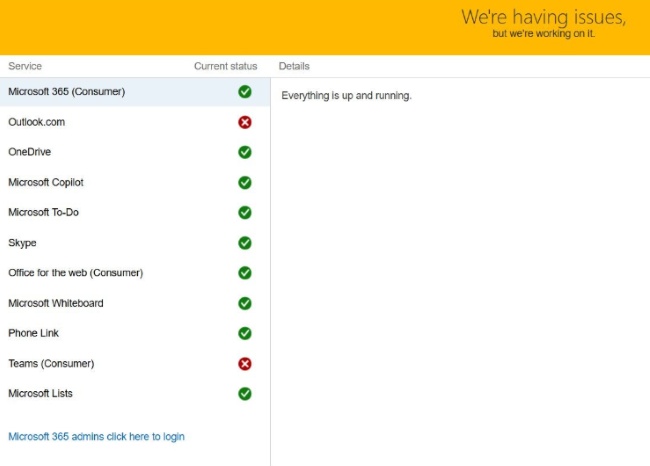Select Microsoft To-Do service entry

click(44, 213)
